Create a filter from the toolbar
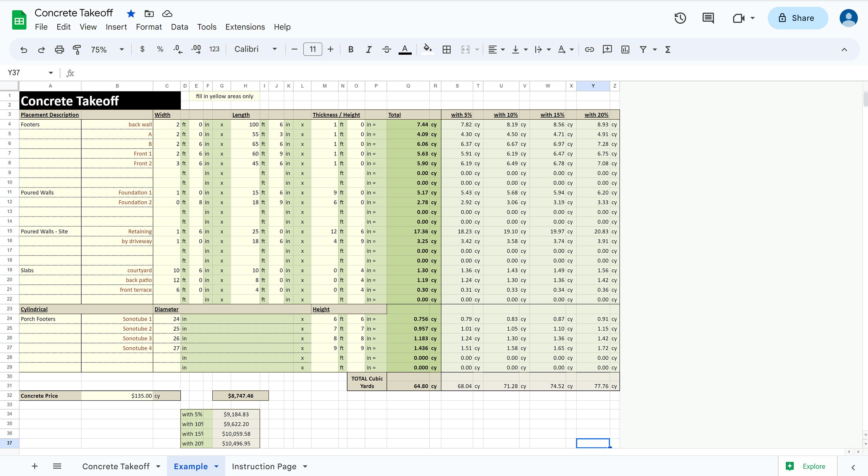 (x=643, y=49)
